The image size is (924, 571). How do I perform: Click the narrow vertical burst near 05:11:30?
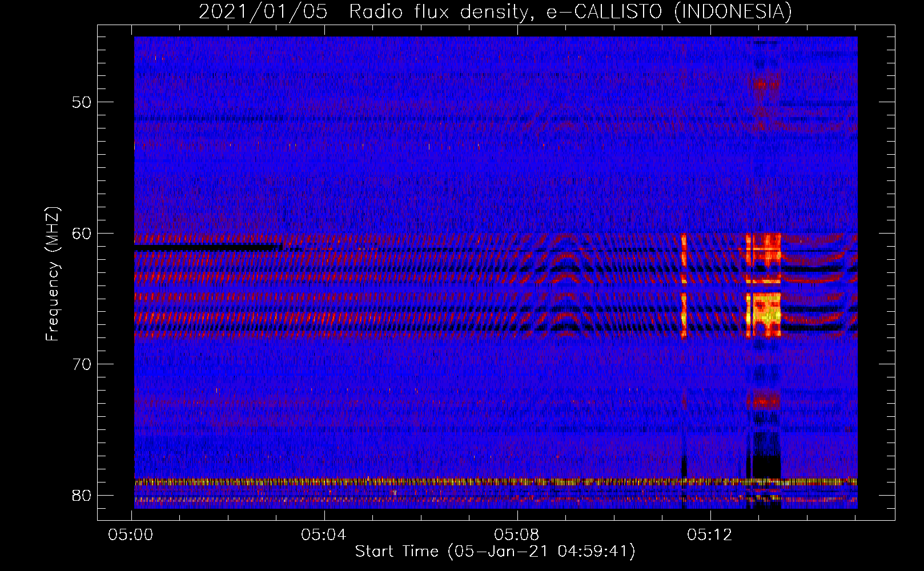click(x=684, y=285)
